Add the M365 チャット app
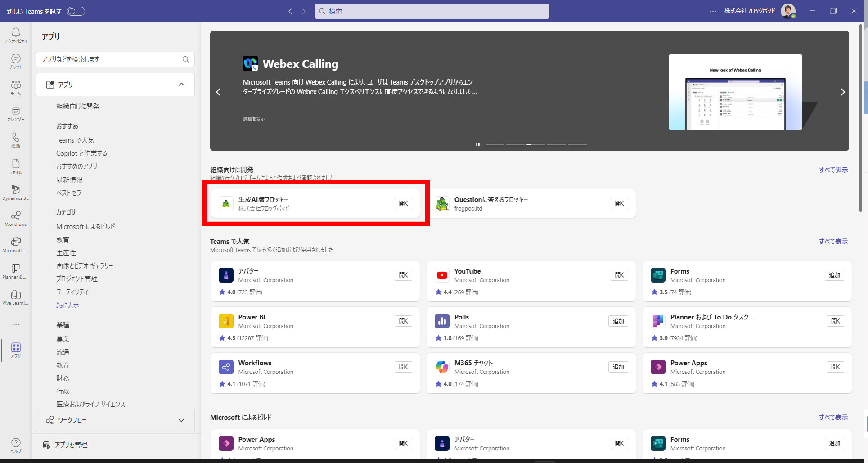 [618, 367]
